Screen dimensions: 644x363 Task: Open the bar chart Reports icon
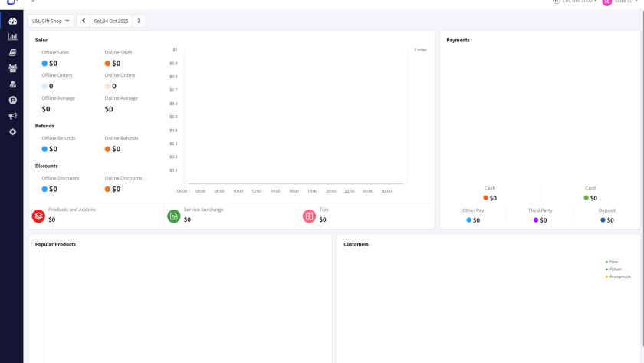[12, 37]
